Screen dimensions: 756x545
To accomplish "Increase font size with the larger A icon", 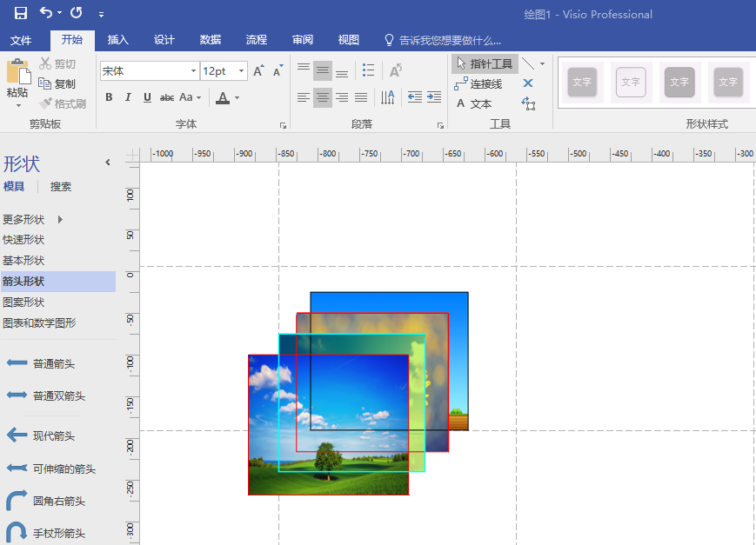I will (x=258, y=70).
